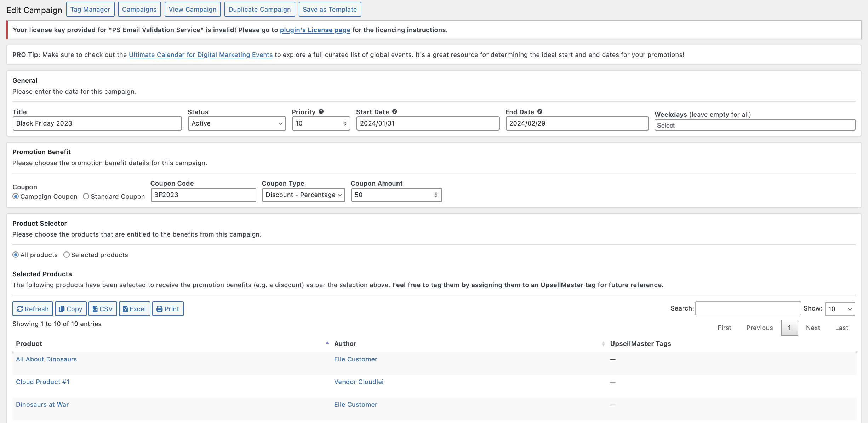Click the 'Showing 1 to 10 of 10 entries' text
This screenshot has height=423, width=868.
[57, 324]
